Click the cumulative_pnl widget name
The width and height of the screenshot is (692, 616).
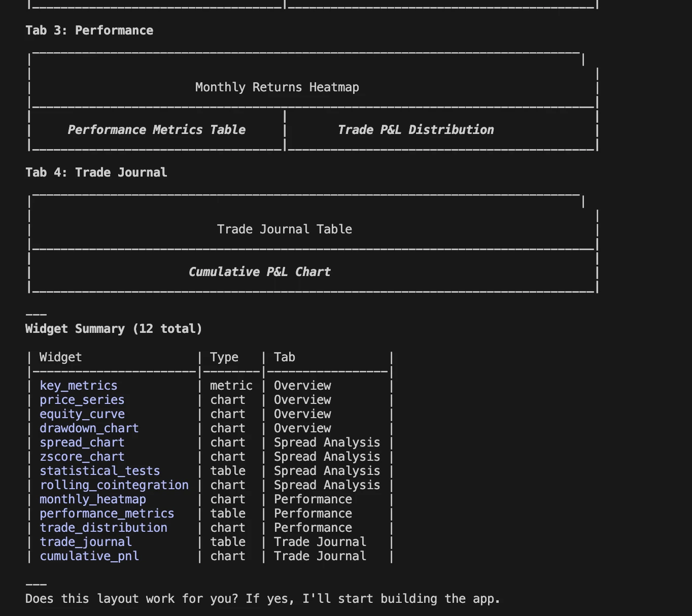[89, 556]
